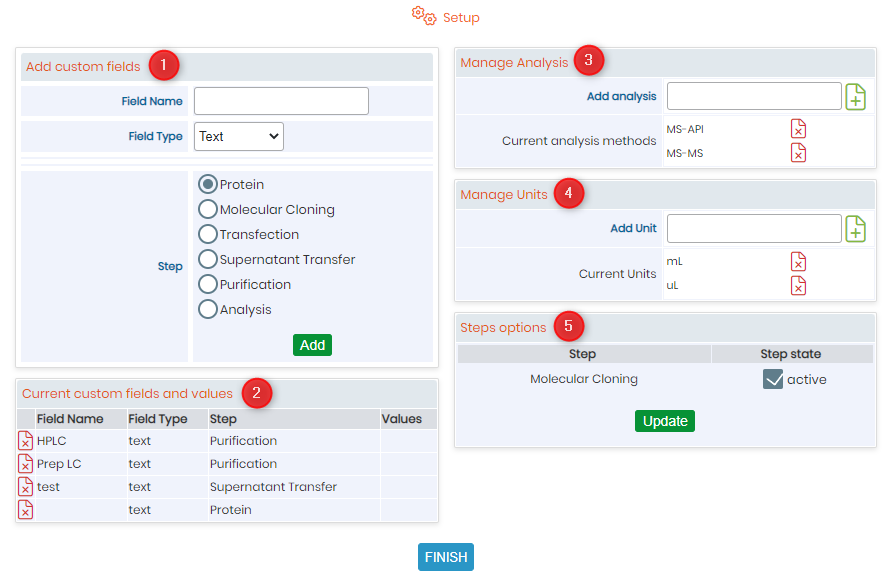Open the Field Type dropdown
The width and height of the screenshot is (891, 584).
(239, 136)
